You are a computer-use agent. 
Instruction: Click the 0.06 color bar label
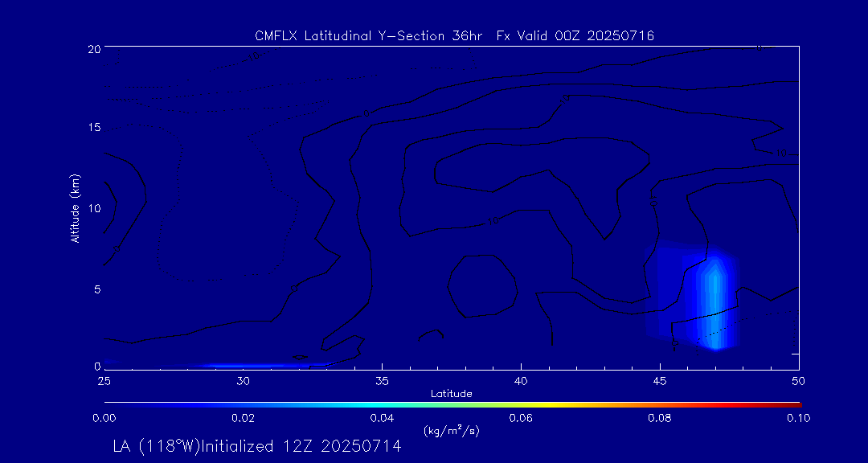tap(521, 418)
